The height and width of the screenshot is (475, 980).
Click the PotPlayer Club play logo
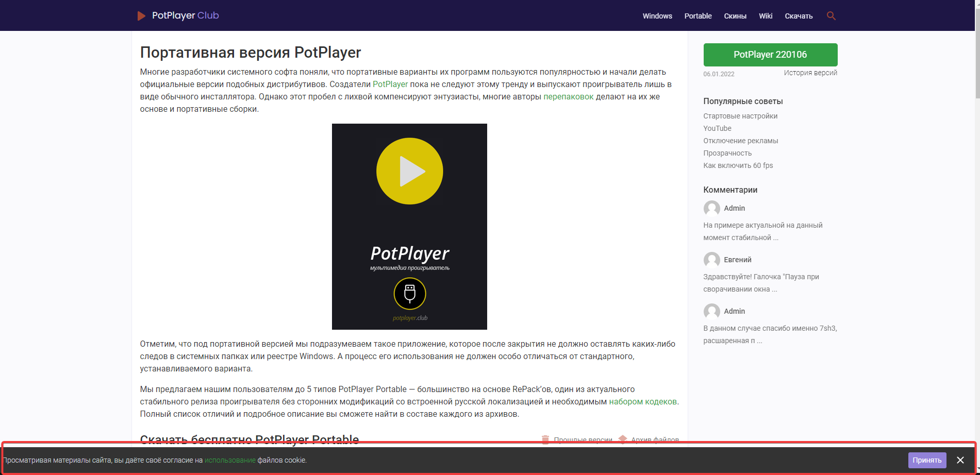pyautogui.click(x=141, y=15)
